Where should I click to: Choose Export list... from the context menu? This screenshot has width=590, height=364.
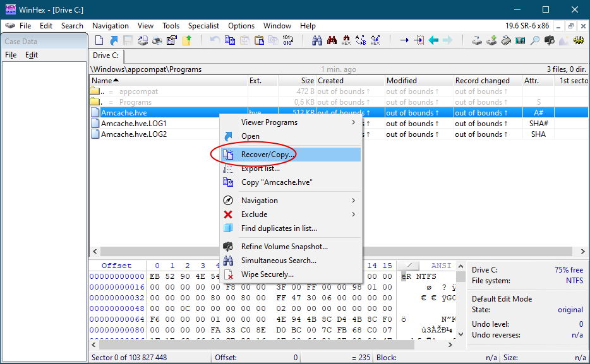point(291,168)
